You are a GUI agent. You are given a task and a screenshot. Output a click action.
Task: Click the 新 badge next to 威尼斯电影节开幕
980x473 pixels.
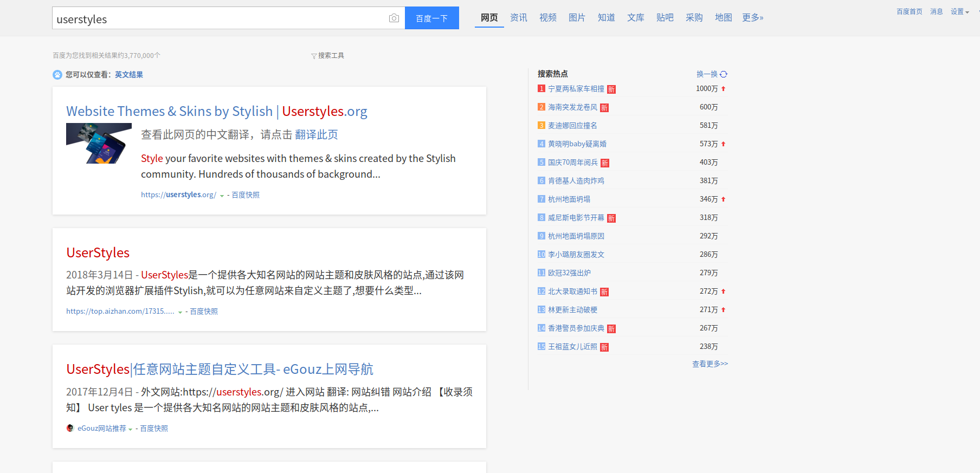click(x=611, y=218)
